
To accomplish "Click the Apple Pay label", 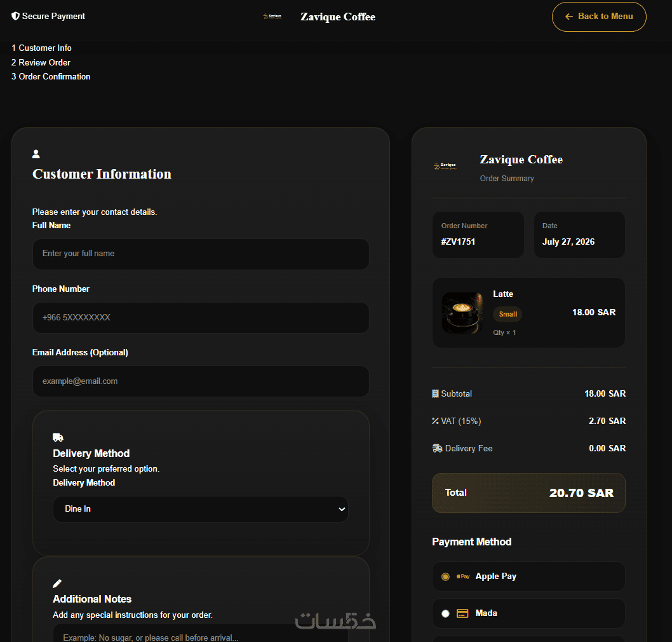I will (496, 577).
